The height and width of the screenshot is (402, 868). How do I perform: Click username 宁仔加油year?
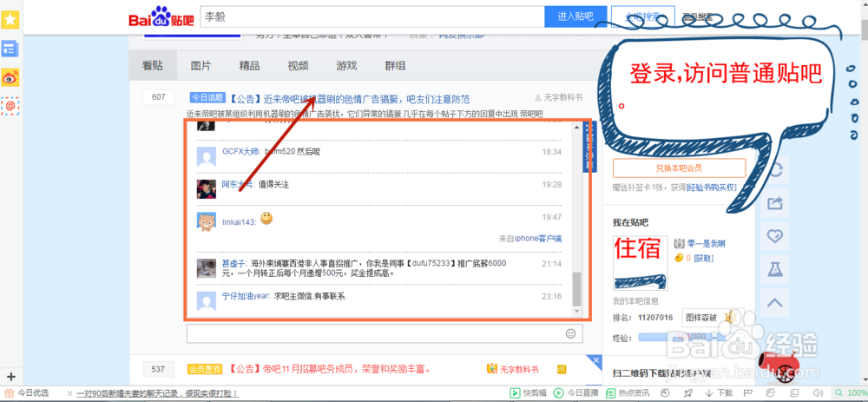coord(247,296)
